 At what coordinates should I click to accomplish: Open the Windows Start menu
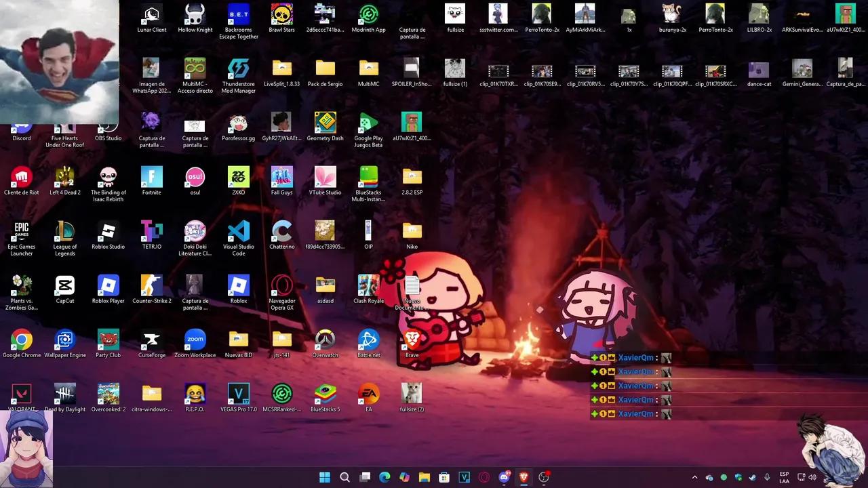[x=325, y=477]
